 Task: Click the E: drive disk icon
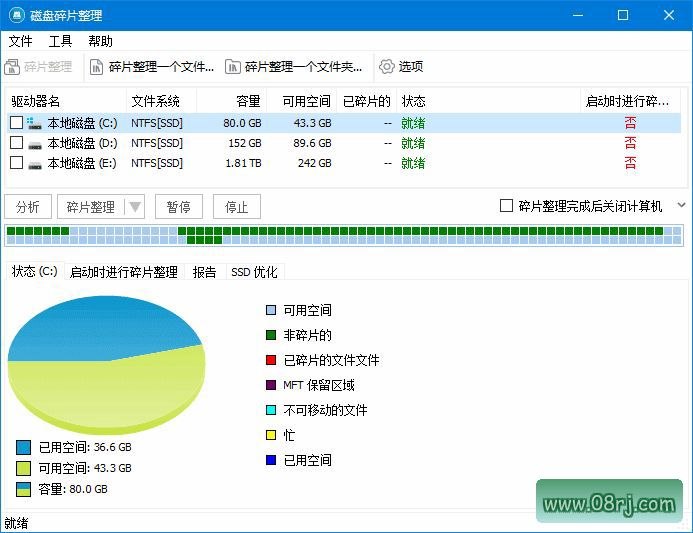coord(35,165)
